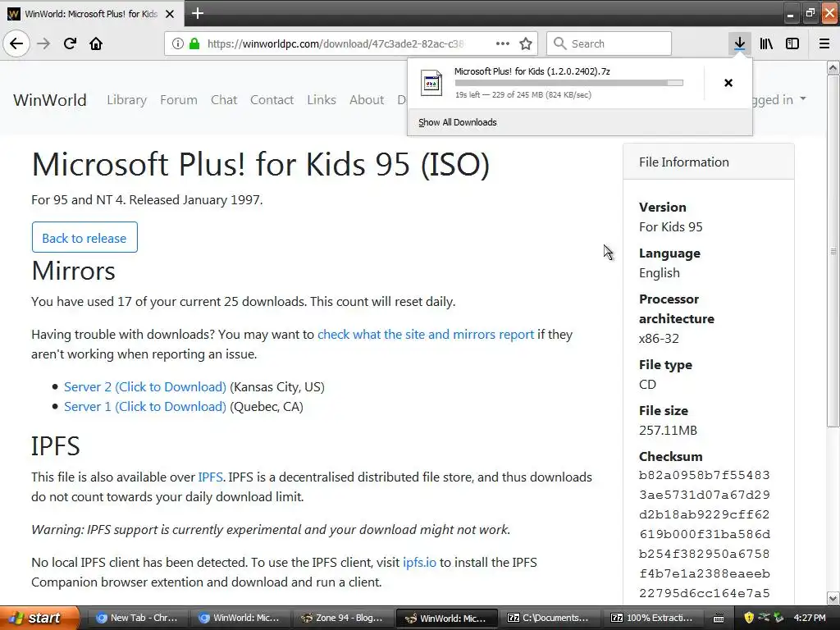
Task: Open the Contact nav item
Action: (x=272, y=99)
